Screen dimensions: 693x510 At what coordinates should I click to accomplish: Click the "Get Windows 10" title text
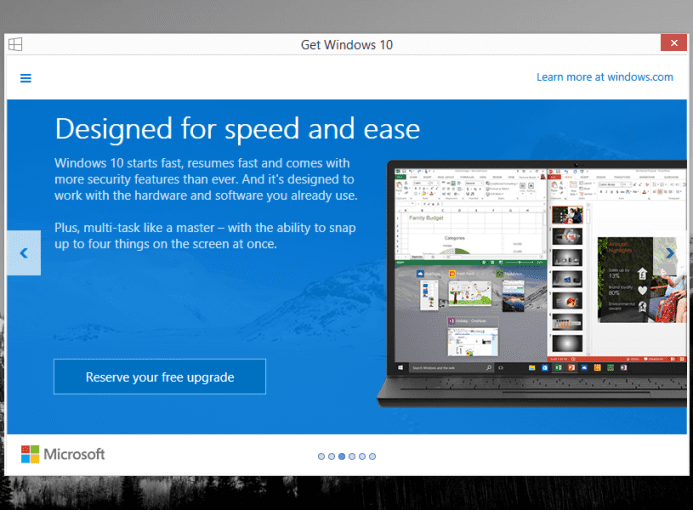click(346, 45)
